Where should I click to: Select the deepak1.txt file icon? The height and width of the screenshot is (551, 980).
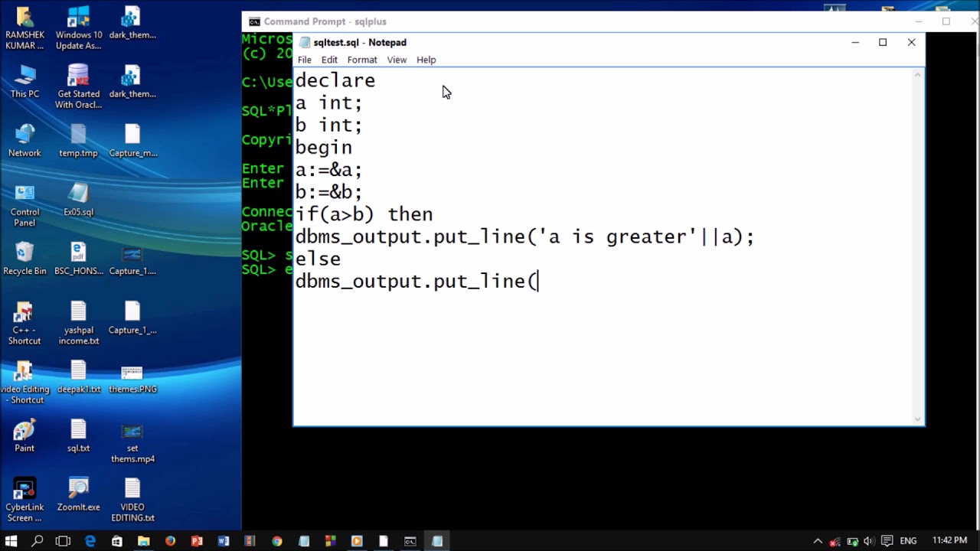pos(78,377)
